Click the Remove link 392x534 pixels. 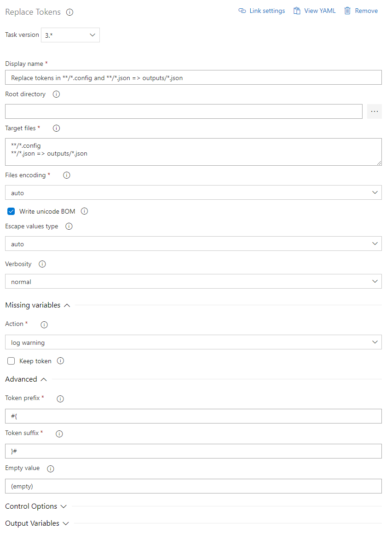[x=361, y=11]
